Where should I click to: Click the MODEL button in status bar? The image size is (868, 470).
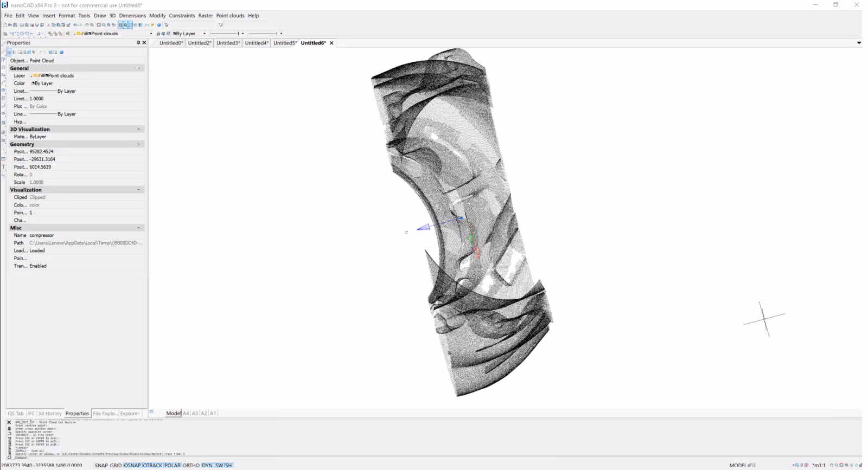tap(737, 465)
